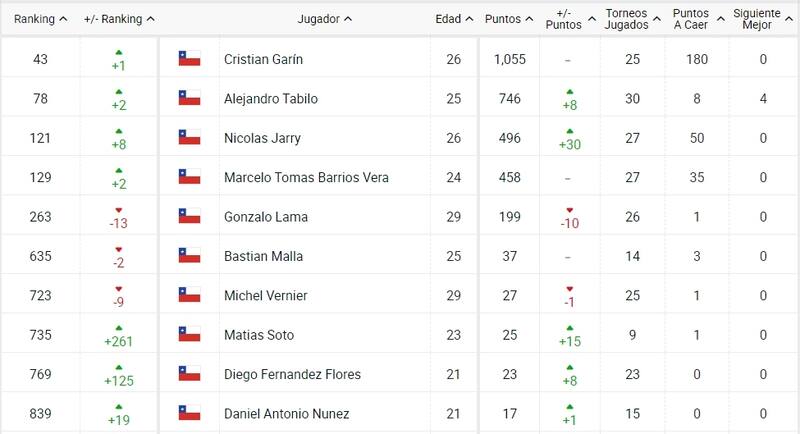800x434 pixels.
Task: Open Diego Fernandez Flores player entry
Action: pyautogui.click(x=292, y=374)
